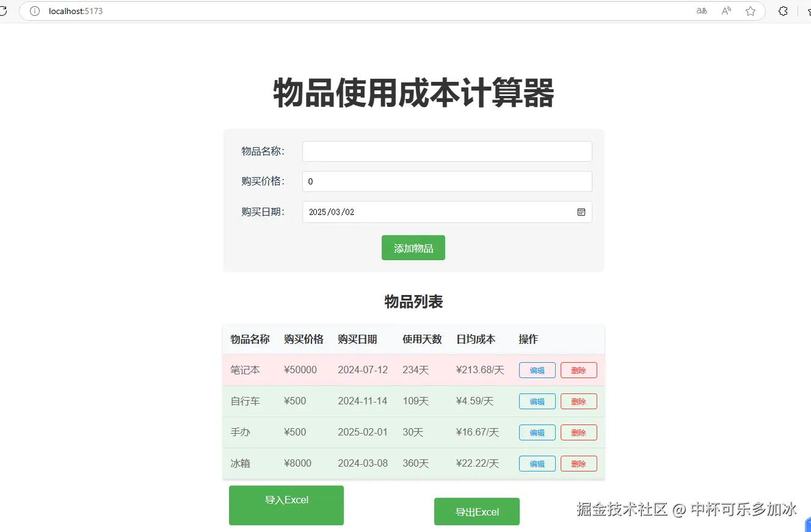
Task: Click the 物品列表 heading
Action: click(413, 302)
